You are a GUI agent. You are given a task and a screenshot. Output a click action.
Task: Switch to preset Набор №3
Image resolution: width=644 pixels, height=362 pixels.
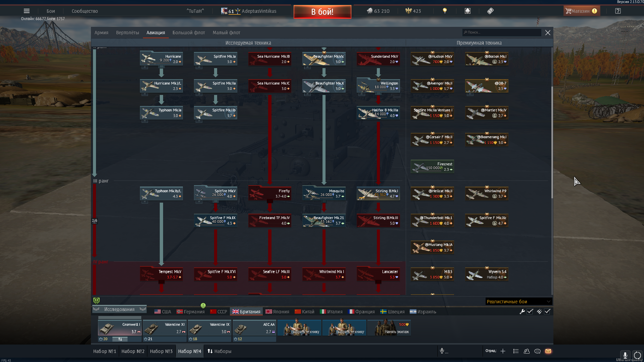161,351
